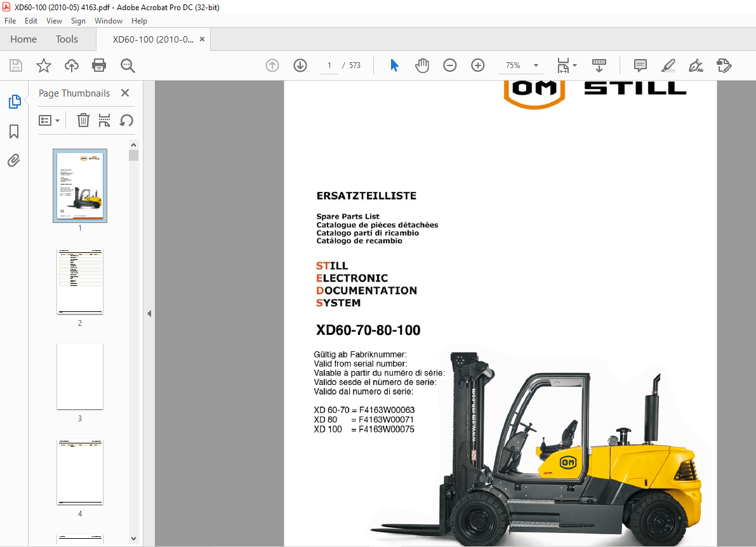Viewport: 756px width, 547px height.
Task: Zoom out with minus icon
Action: coord(450,65)
